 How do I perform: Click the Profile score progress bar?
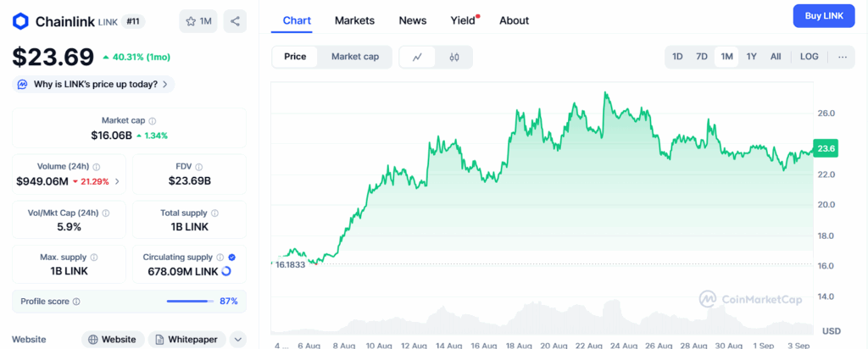pyautogui.click(x=191, y=302)
